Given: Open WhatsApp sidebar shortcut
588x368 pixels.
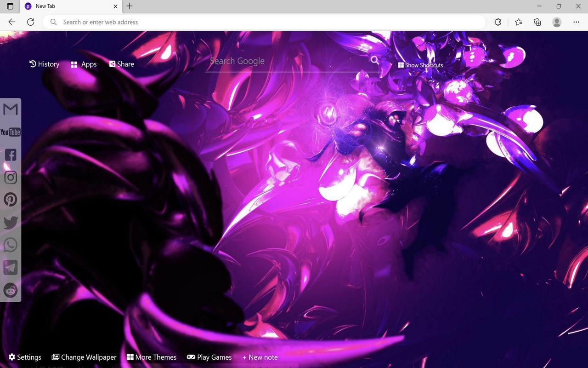Looking at the screenshot, I should [x=10, y=245].
